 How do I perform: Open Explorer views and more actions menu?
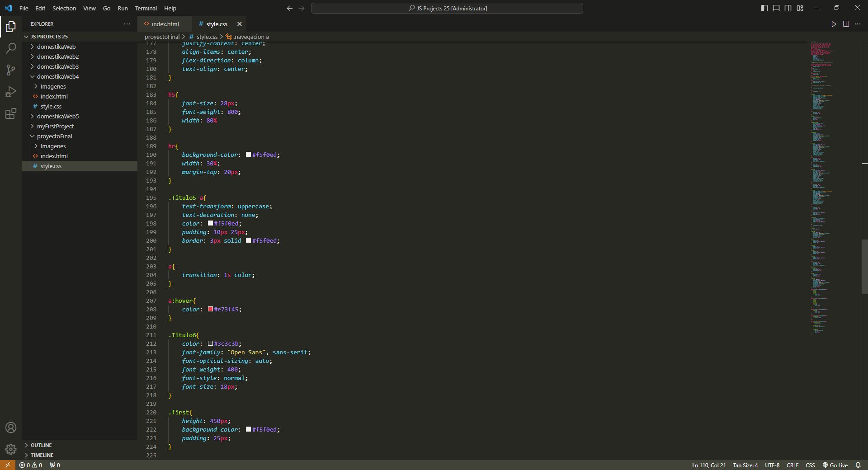[x=127, y=24]
